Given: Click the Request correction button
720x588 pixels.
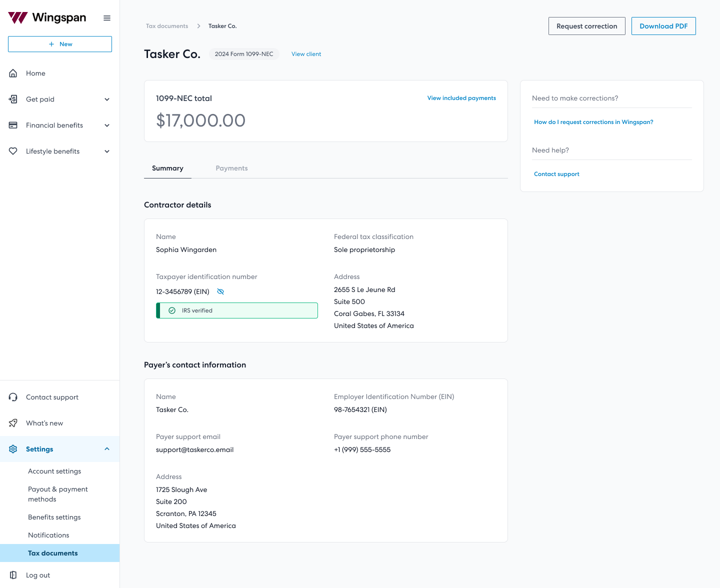Looking at the screenshot, I should (x=587, y=26).
